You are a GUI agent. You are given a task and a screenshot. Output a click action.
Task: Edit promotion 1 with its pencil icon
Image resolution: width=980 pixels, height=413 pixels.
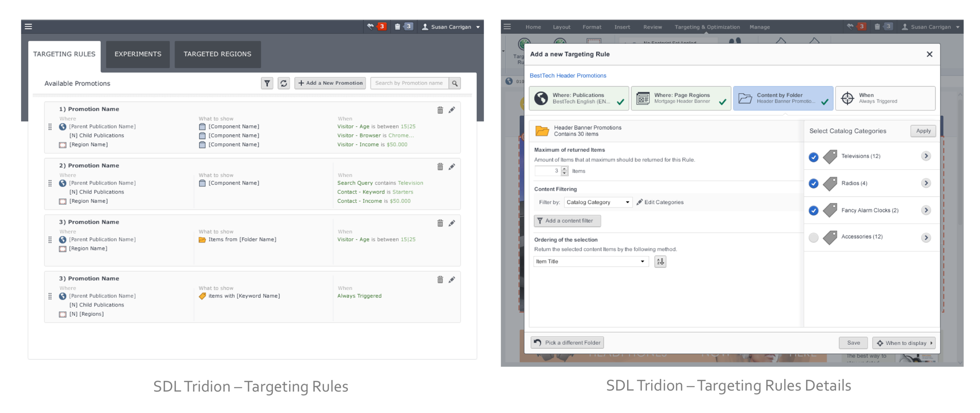point(452,110)
